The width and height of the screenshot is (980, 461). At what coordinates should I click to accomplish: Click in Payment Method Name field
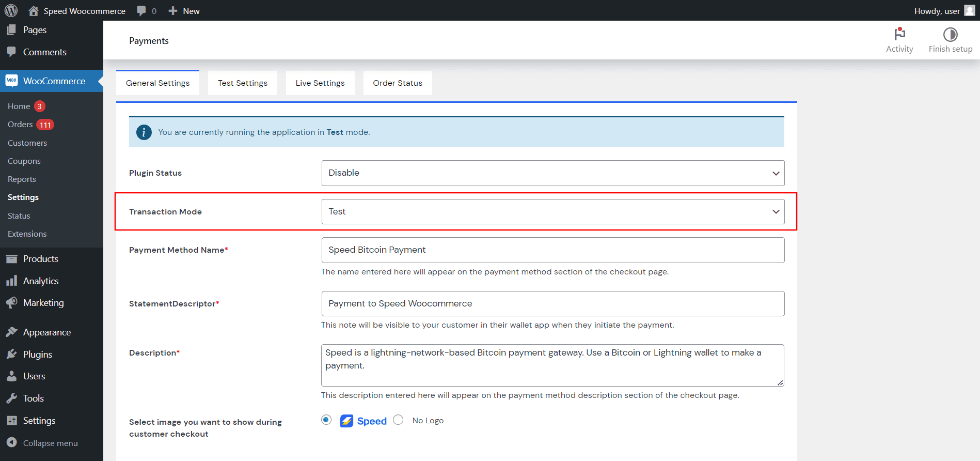point(553,250)
